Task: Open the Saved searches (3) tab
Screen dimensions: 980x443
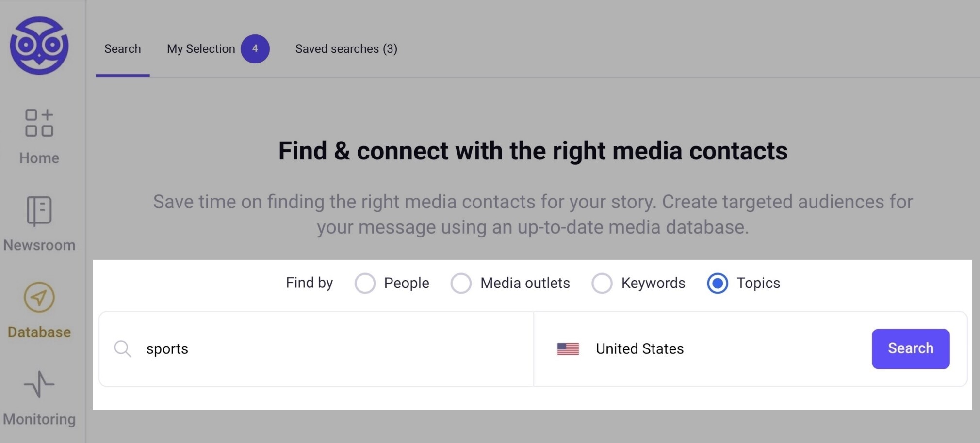Action: click(x=346, y=49)
